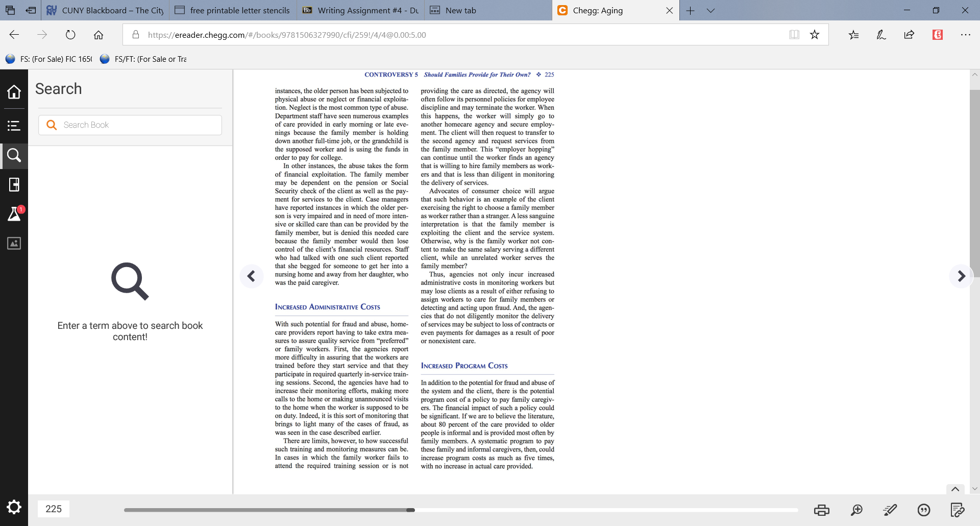Click the Search Book input field
The image size is (980, 526).
click(130, 125)
